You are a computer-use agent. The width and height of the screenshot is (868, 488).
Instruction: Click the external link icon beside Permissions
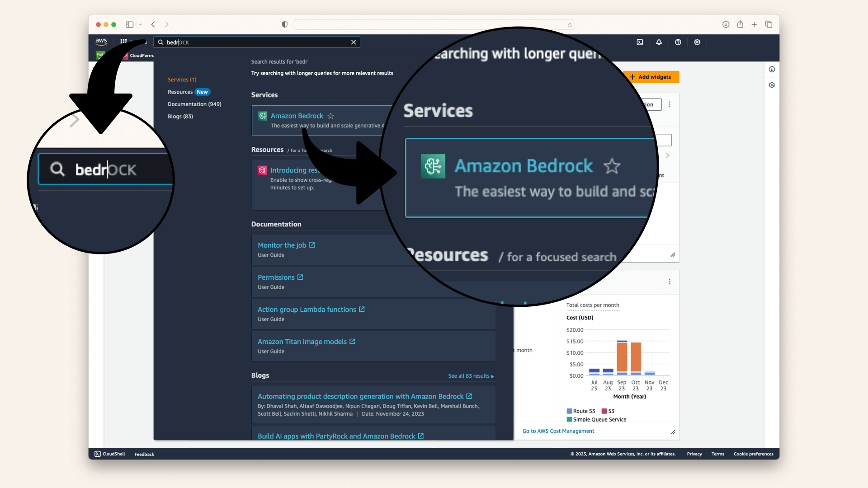coord(300,277)
